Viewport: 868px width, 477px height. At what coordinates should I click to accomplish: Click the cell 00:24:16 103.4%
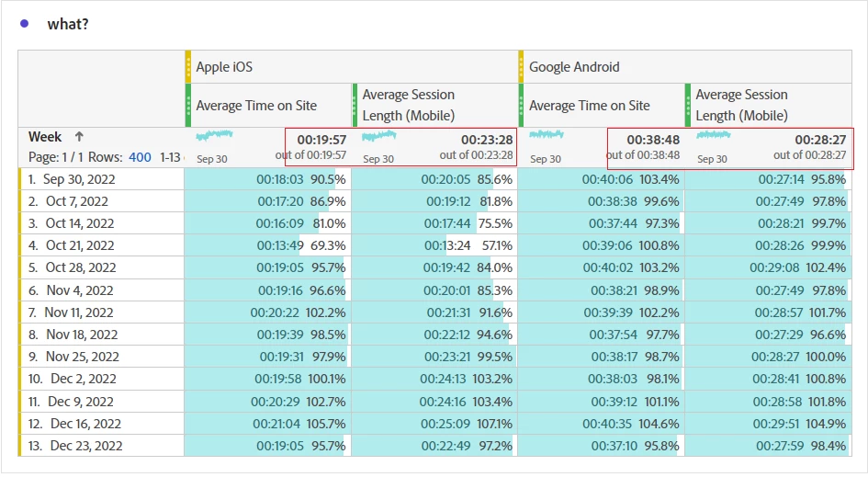point(434,402)
